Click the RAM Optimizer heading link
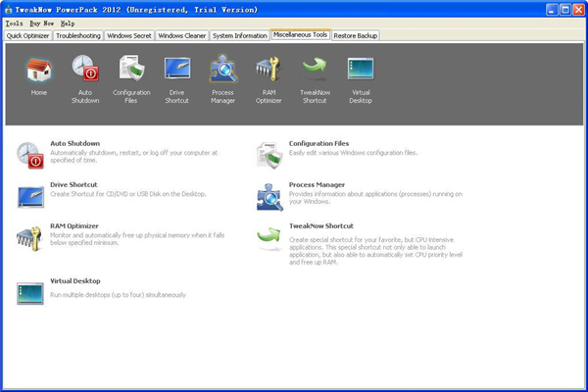Screen dimensions: 588x392 coord(74,225)
